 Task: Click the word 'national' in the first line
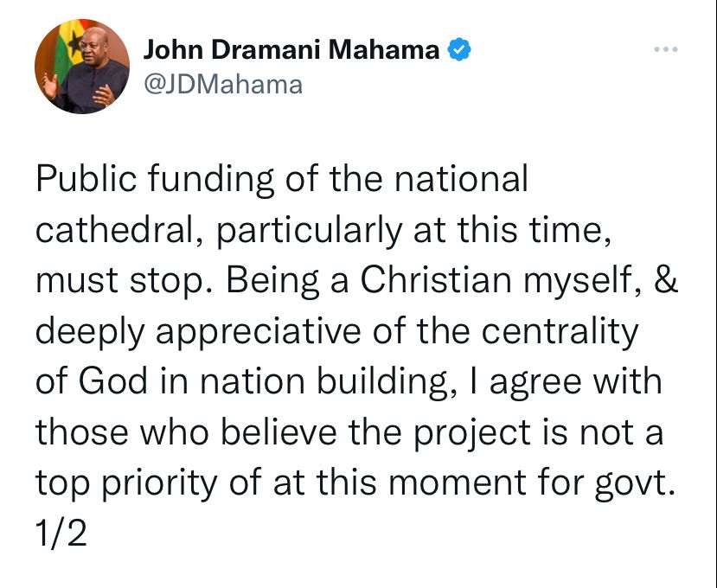click(461, 178)
